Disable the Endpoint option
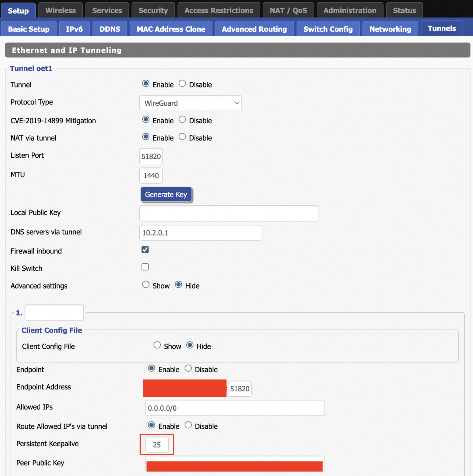473x476 pixels. (x=188, y=368)
